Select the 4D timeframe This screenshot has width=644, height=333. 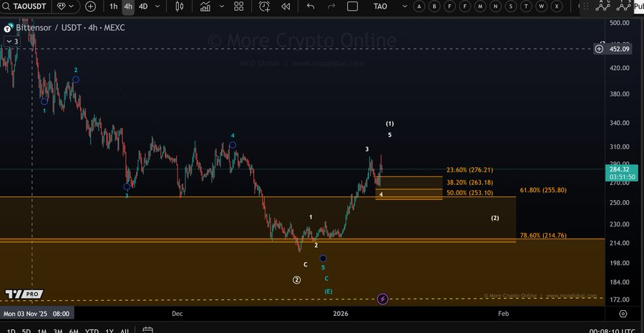point(143,6)
